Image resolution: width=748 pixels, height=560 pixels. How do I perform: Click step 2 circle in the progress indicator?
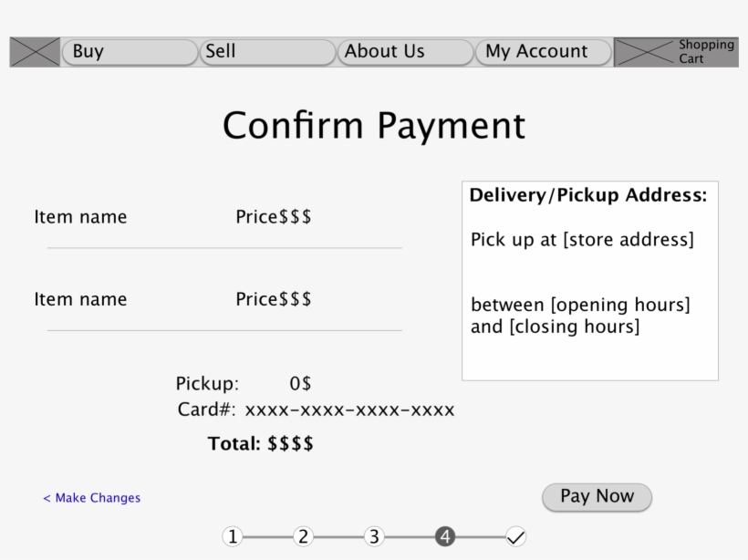point(304,537)
